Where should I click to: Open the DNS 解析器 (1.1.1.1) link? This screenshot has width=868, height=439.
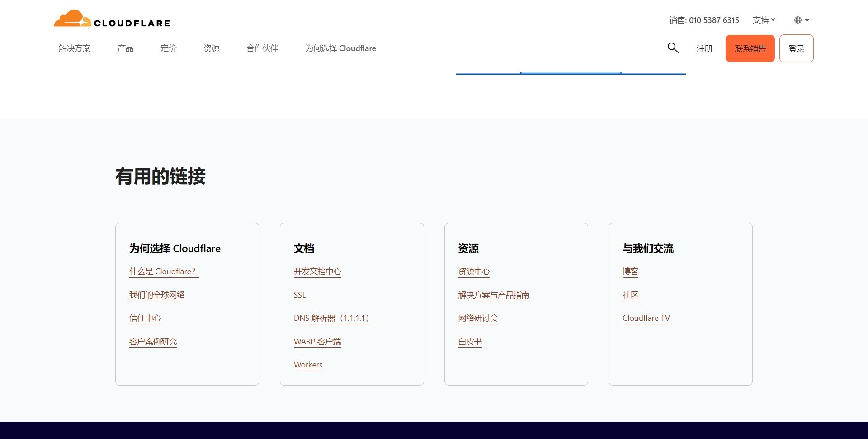333,318
